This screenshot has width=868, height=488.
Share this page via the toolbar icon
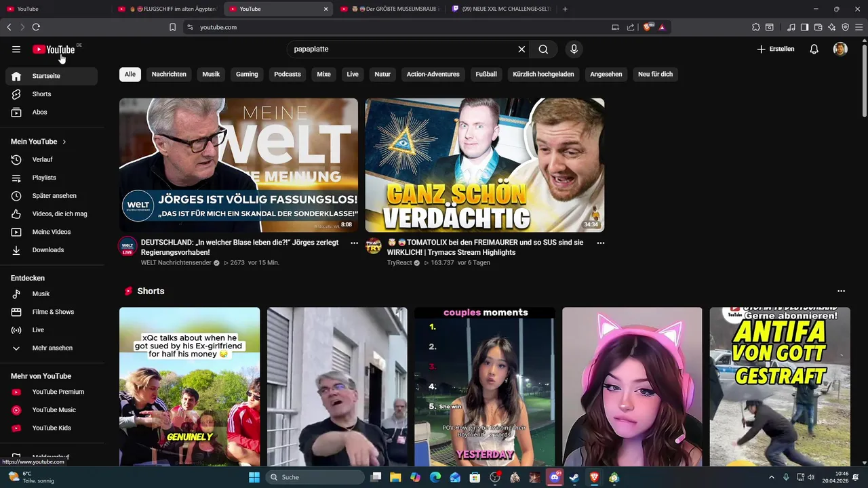631,27
